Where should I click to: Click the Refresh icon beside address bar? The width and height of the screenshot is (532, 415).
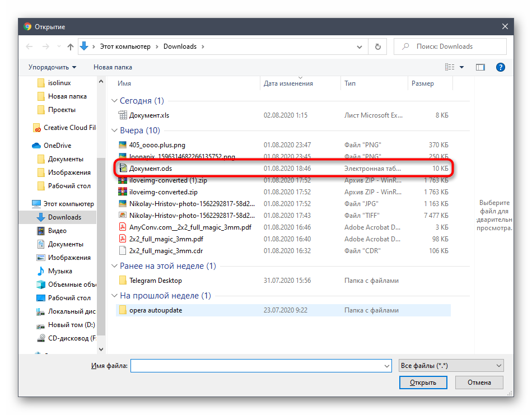pyautogui.click(x=378, y=47)
